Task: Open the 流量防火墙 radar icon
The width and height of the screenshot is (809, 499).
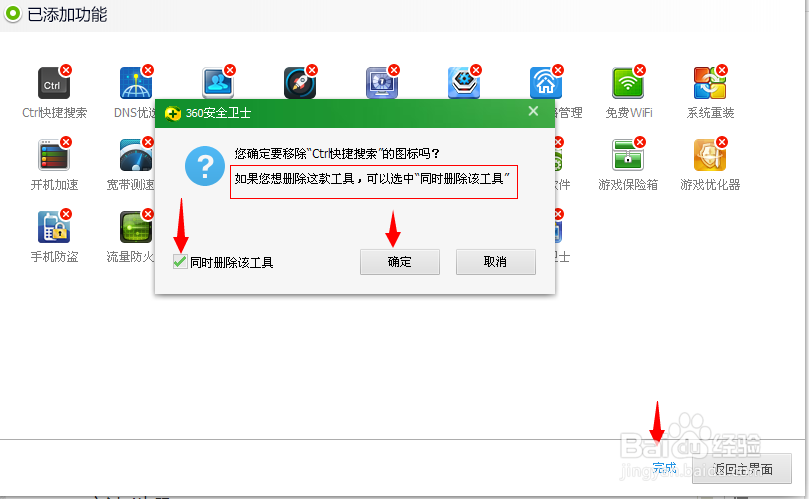Action: click(136, 227)
